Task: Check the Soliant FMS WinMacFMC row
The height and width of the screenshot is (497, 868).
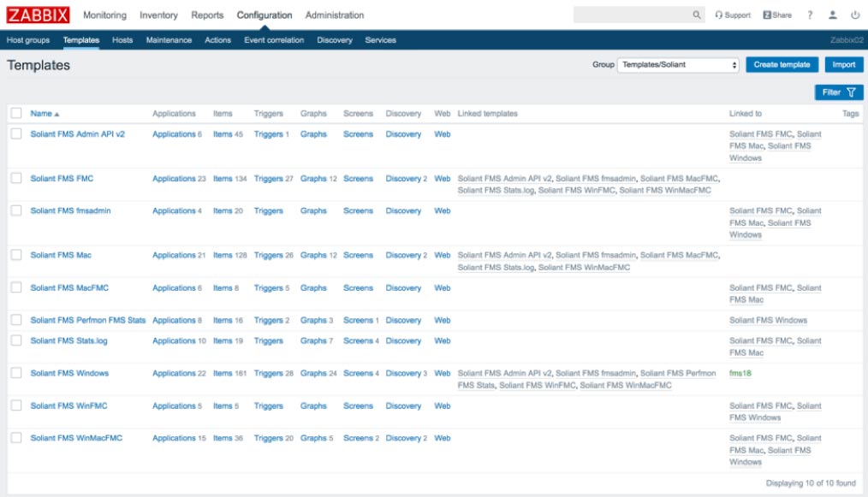Action: tap(16, 437)
